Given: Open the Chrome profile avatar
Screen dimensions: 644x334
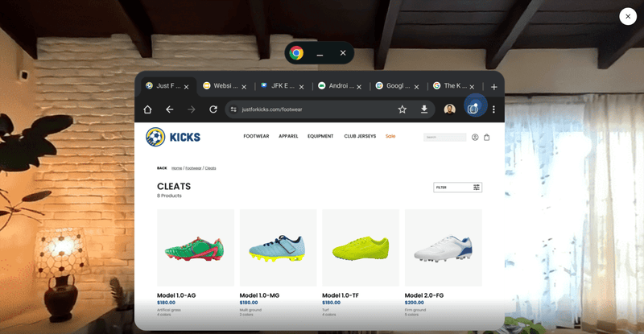Looking at the screenshot, I should tap(450, 109).
